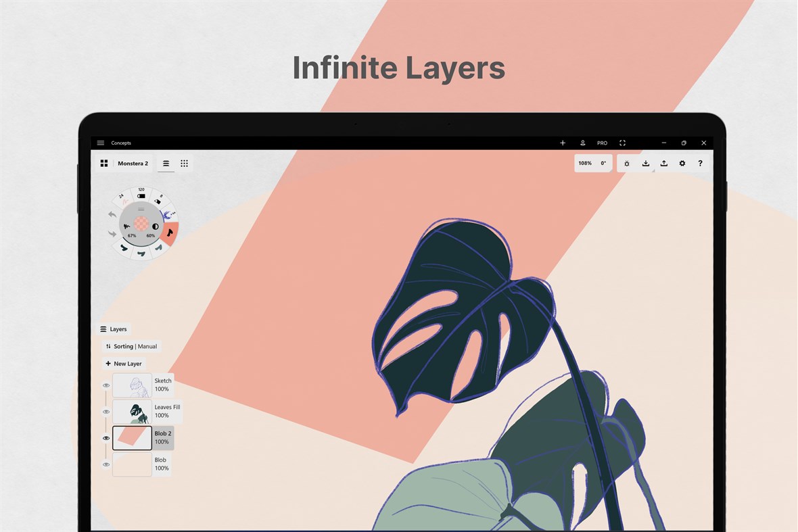Open the gallery grid icon beside Monstera 2

click(104, 164)
